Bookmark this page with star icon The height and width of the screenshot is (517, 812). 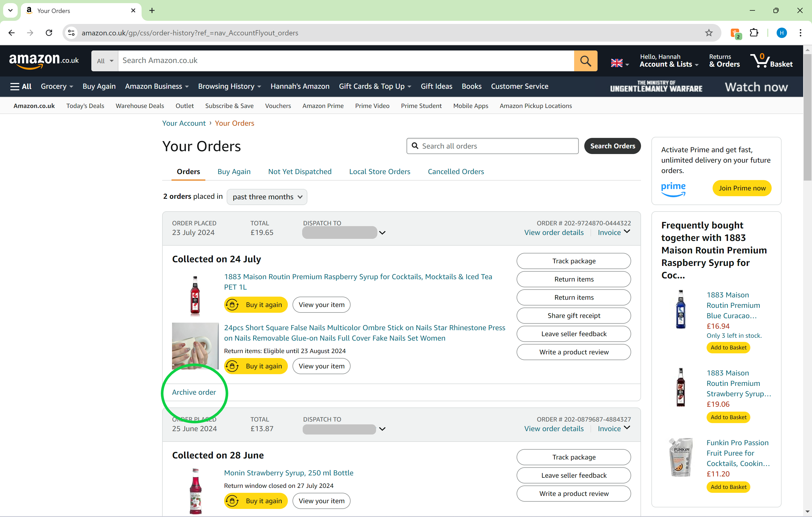(x=708, y=33)
